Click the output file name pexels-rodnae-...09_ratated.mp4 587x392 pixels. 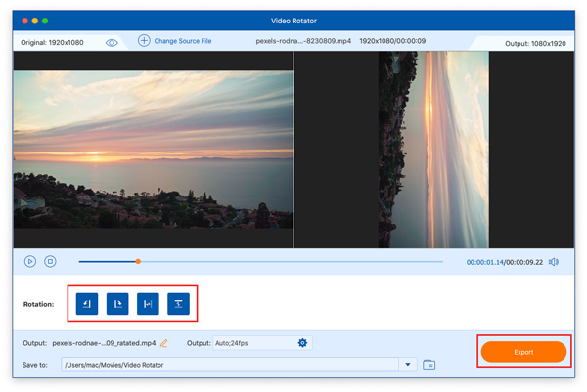click(x=104, y=343)
